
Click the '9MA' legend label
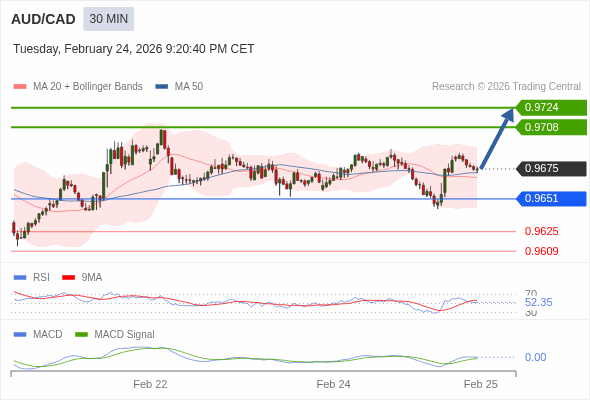tap(92, 278)
